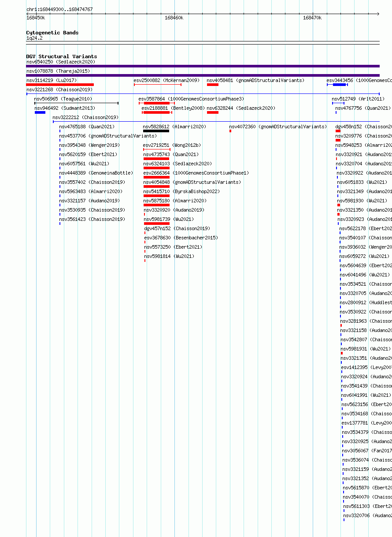Click the red bar under nsv6328244 (Sedlazeck2020)
The height and width of the screenshot is (537, 392).
213,112
